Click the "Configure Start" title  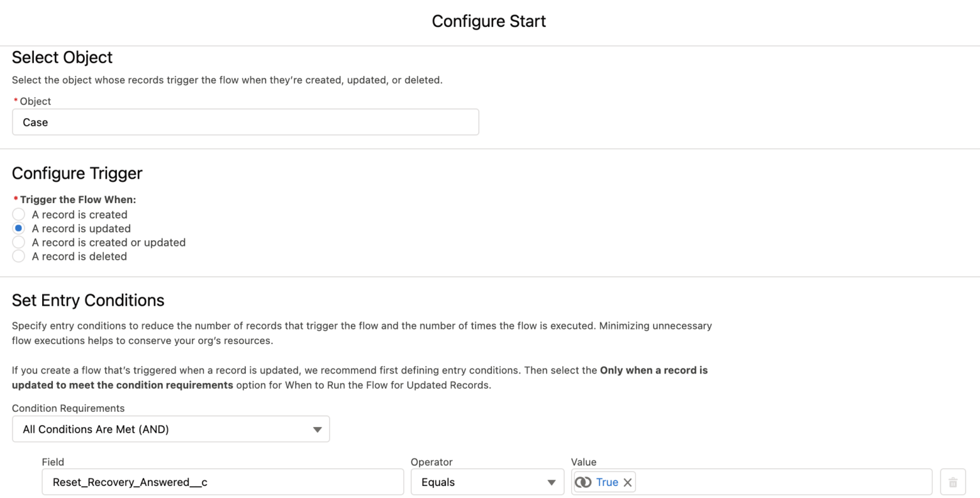click(489, 21)
